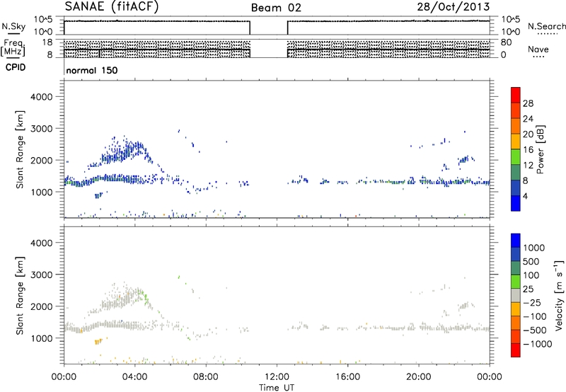Select the yellow −25 to −100 Velocity segment
This screenshot has height=392, width=566.
click(x=516, y=309)
